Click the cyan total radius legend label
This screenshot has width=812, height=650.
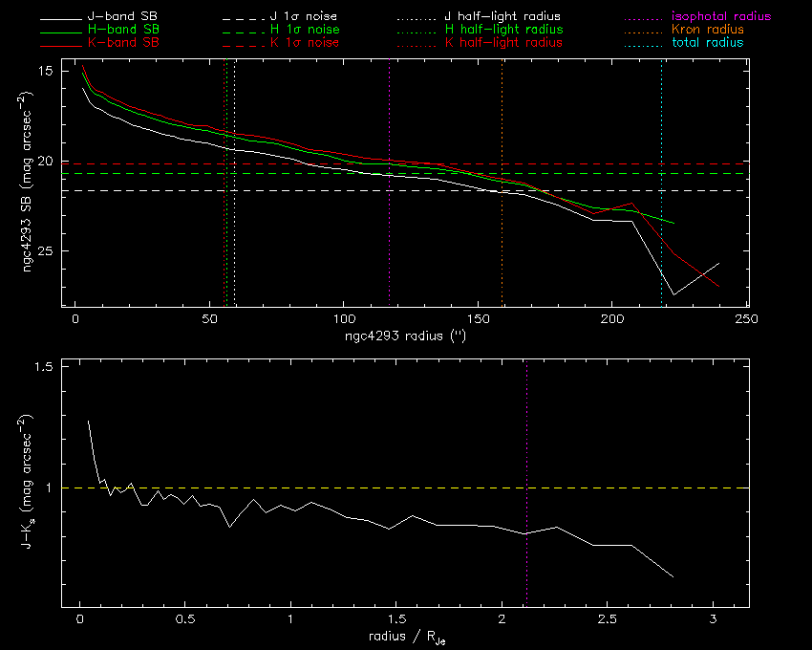point(708,43)
